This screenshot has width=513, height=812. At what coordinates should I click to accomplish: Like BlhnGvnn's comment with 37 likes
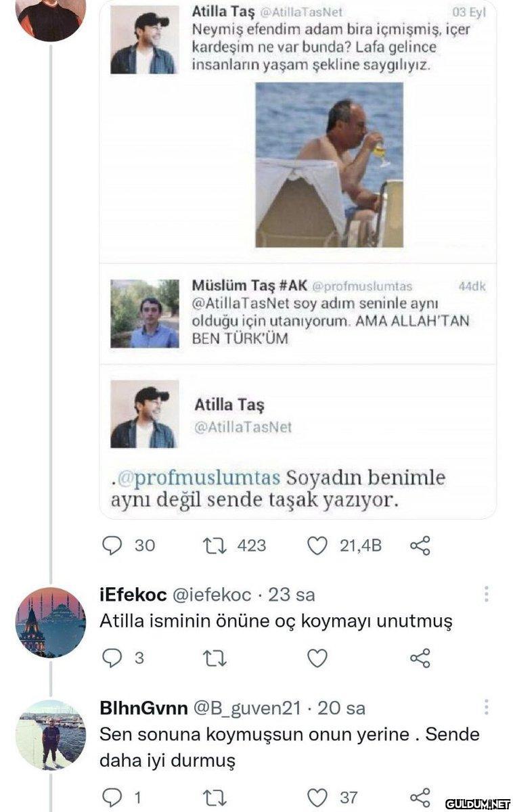(x=317, y=797)
